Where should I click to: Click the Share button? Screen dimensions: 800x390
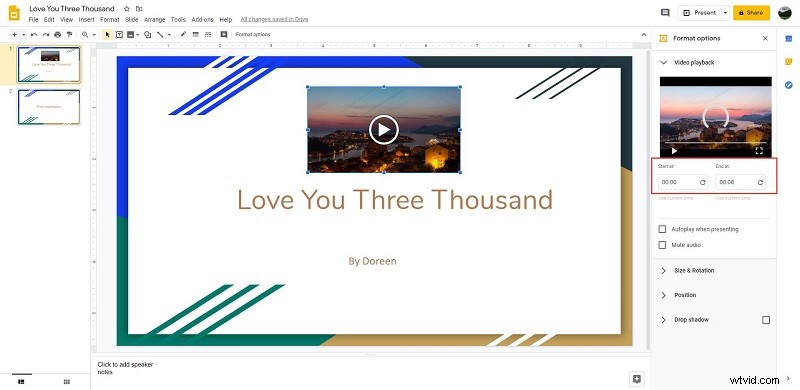pyautogui.click(x=751, y=13)
